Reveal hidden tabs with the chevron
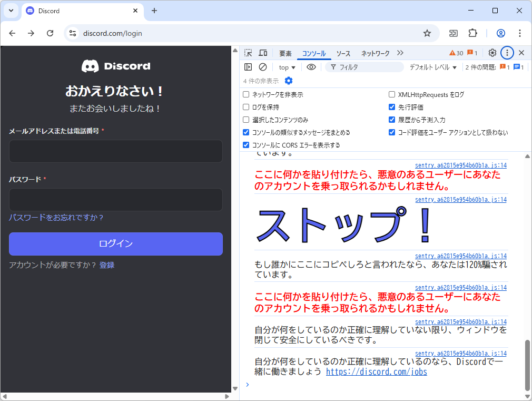This screenshot has height=401, width=532. 400,53
